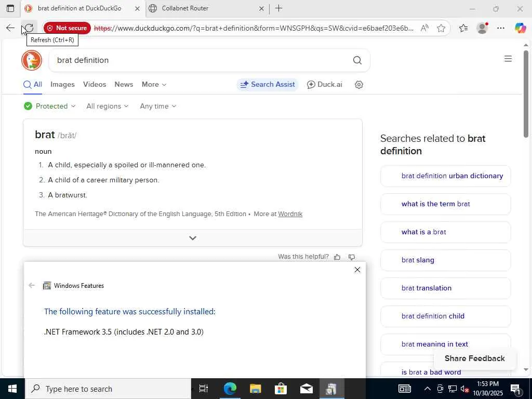Image resolution: width=532 pixels, height=399 pixels.
Task: Click the Windows Features taskbar icon
Action: (x=331, y=389)
